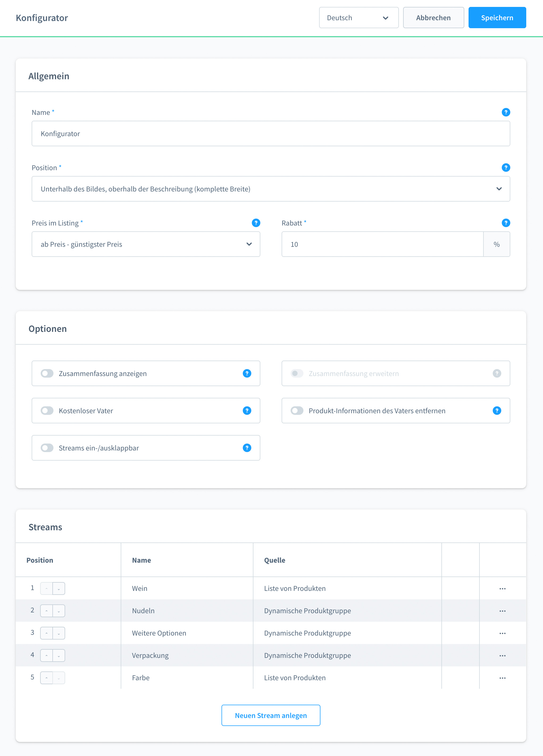Move Wein stream down one position
543x756 pixels.
tap(59, 589)
